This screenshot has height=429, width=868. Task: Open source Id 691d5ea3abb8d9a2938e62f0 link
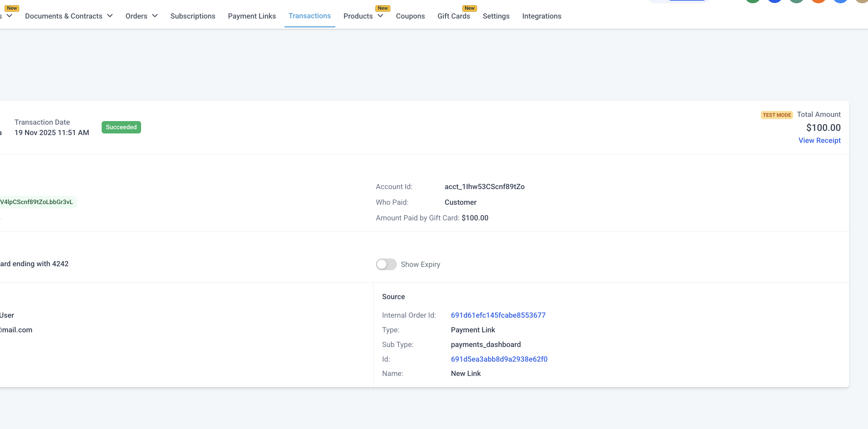[499, 359]
